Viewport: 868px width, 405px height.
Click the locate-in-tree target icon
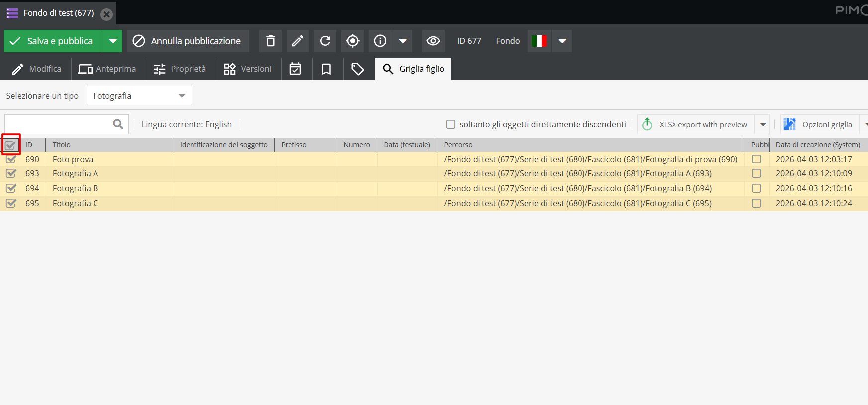point(352,41)
